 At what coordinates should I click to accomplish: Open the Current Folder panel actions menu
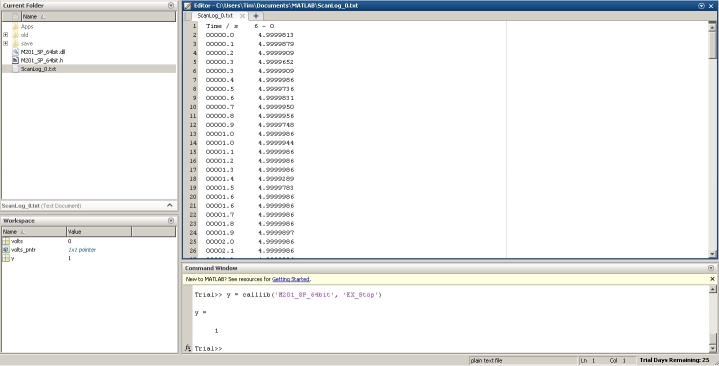[171, 6]
